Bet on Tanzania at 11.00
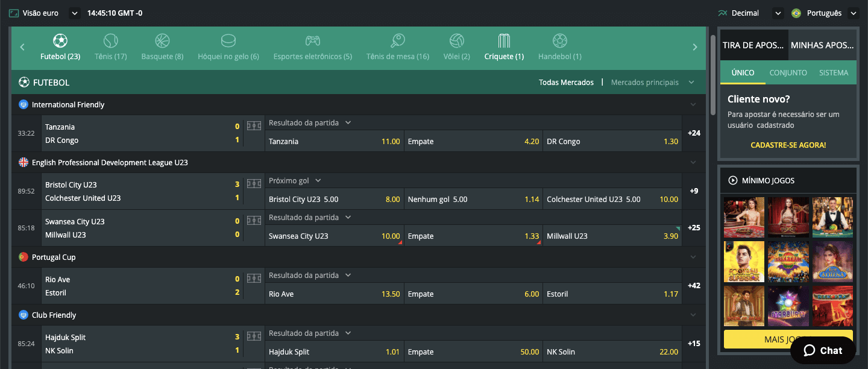The image size is (868, 369). click(x=334, y=141)
